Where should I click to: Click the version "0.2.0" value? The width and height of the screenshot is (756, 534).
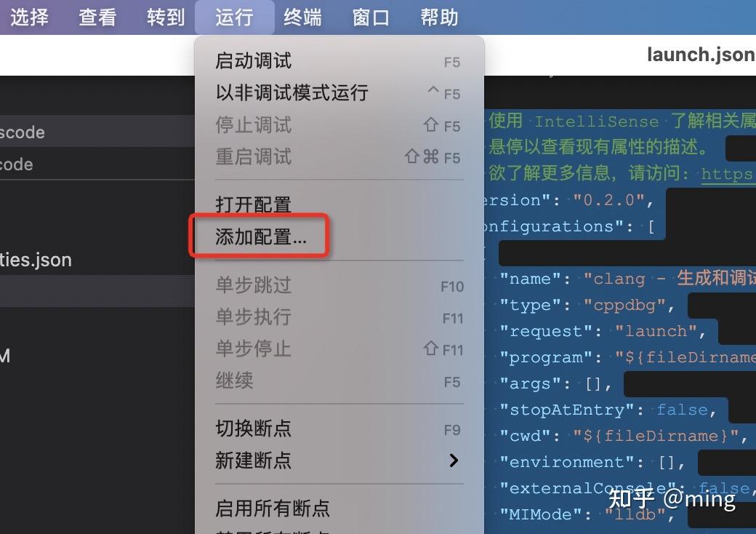[609, 200]
